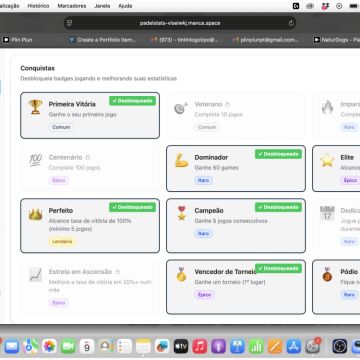Click the crown icon on Perfeito card

click(35, 215)
